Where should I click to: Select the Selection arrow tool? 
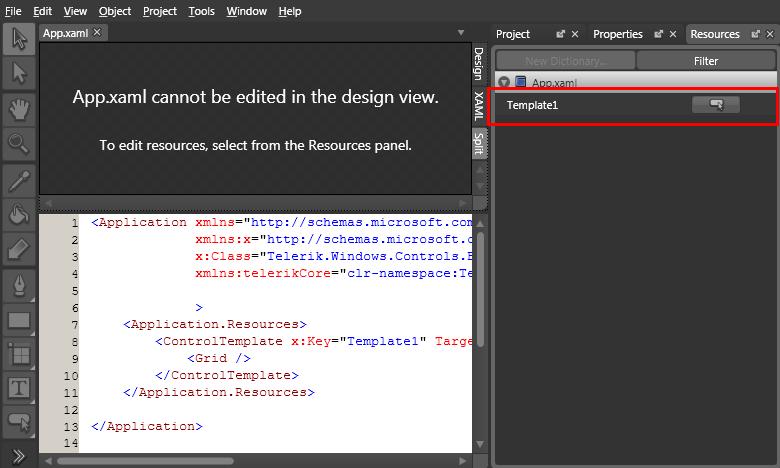[x=19, y=39]
